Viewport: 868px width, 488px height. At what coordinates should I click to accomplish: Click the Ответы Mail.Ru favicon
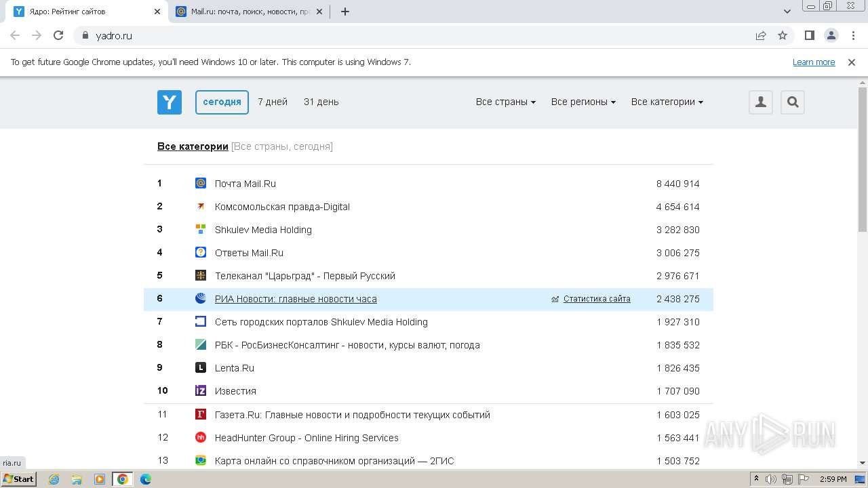click(201, 252)
